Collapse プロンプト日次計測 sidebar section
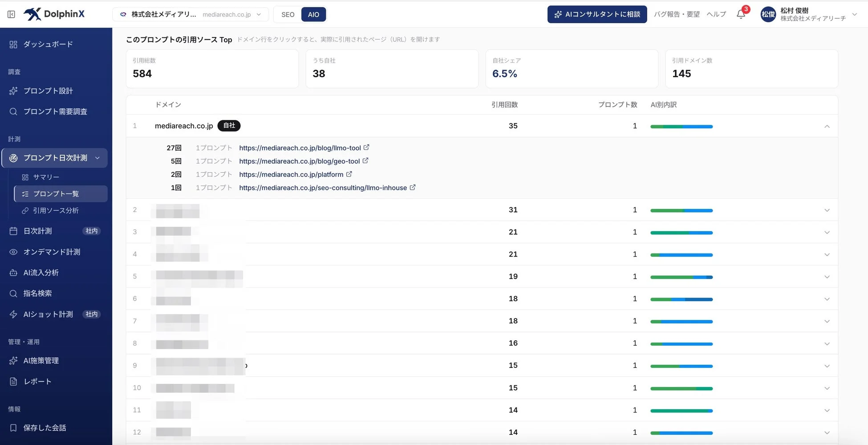The image size is (868, 445). (97, 158)
